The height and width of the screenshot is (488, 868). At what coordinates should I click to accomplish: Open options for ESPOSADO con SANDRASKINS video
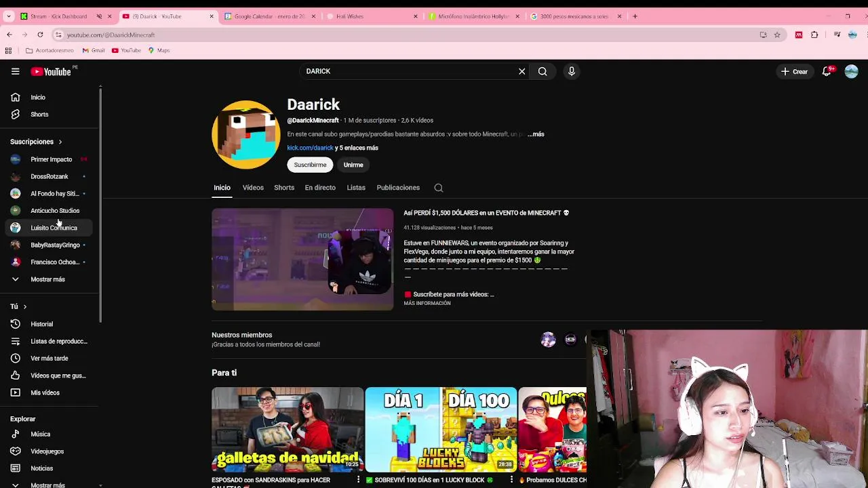point(358,480)
